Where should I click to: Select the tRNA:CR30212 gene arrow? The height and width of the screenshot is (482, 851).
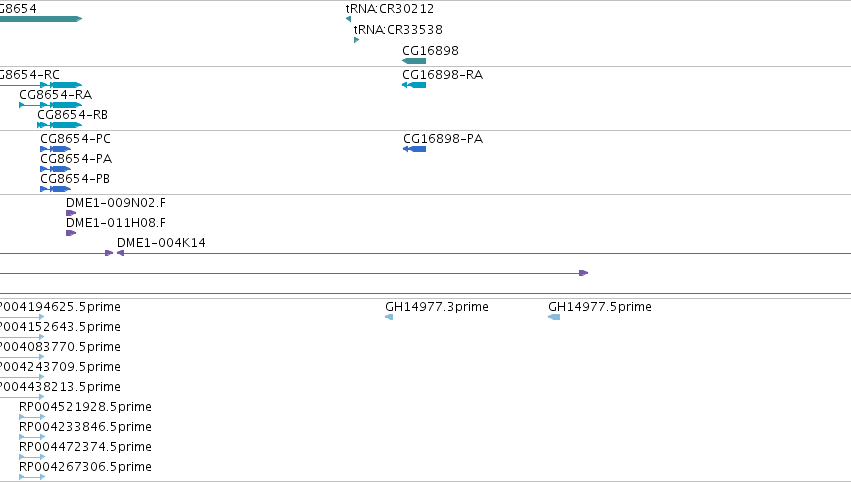(x=348, y=19)
